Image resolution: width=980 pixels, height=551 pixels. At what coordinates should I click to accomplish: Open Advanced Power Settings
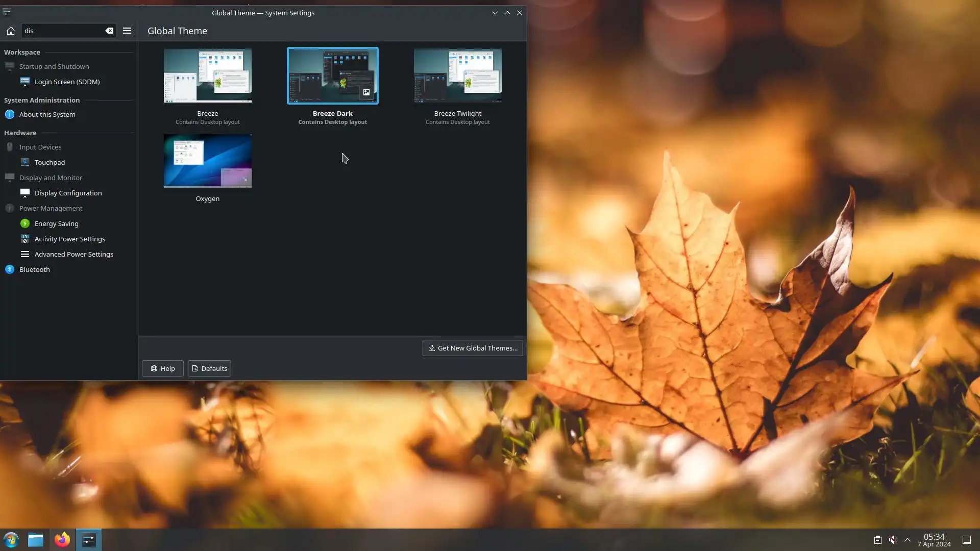click(x=73, y=254)
